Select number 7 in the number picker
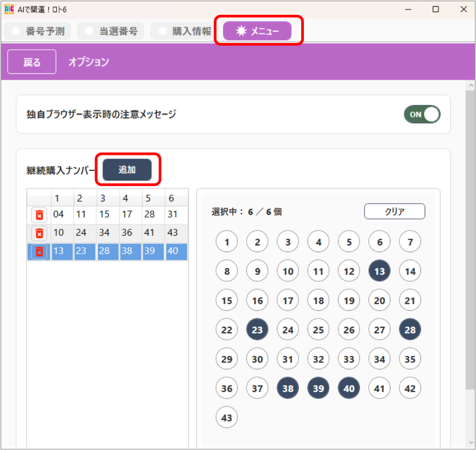This screenshot has height=450, width=476. click(410, 241)
